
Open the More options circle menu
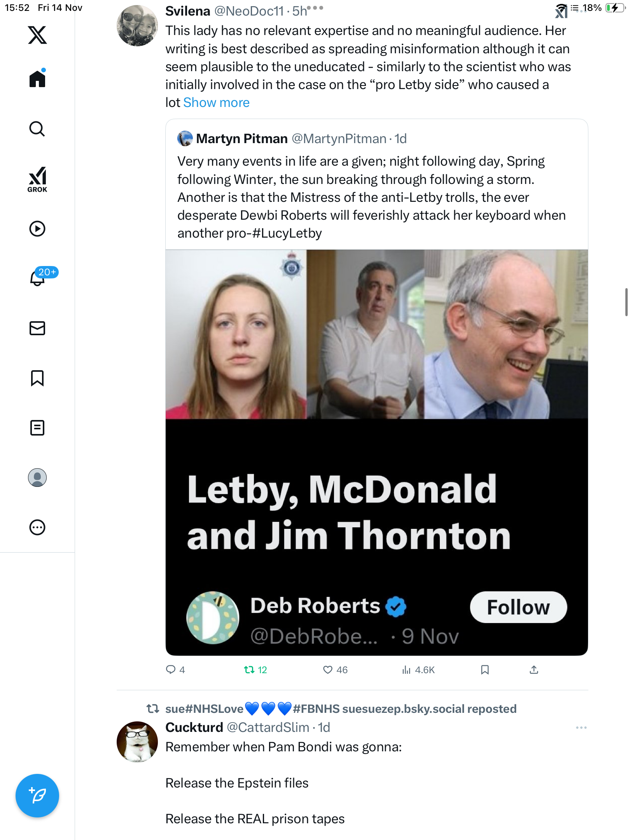37,527
